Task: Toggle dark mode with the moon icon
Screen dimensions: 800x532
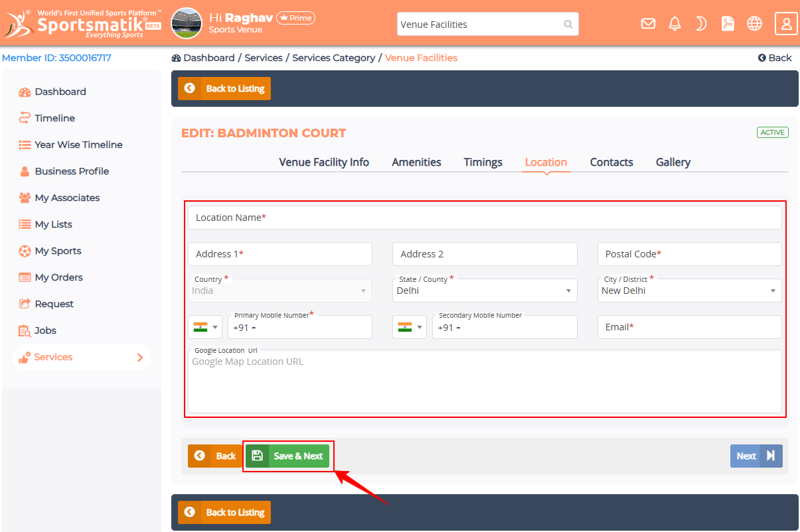Action: tap(701, 24)
